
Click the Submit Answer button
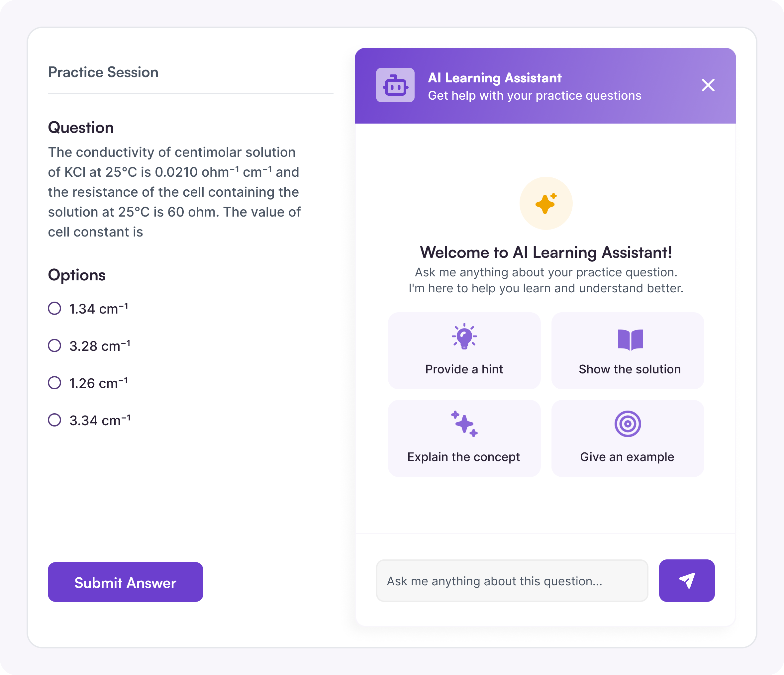pyautogui.click(x=125, y=582)
